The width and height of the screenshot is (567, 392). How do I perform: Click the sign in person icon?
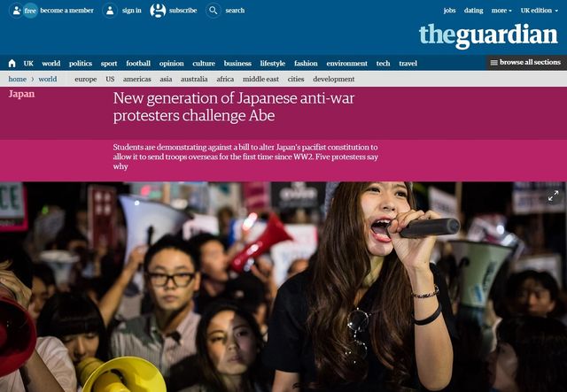click(x=110, y=11)
